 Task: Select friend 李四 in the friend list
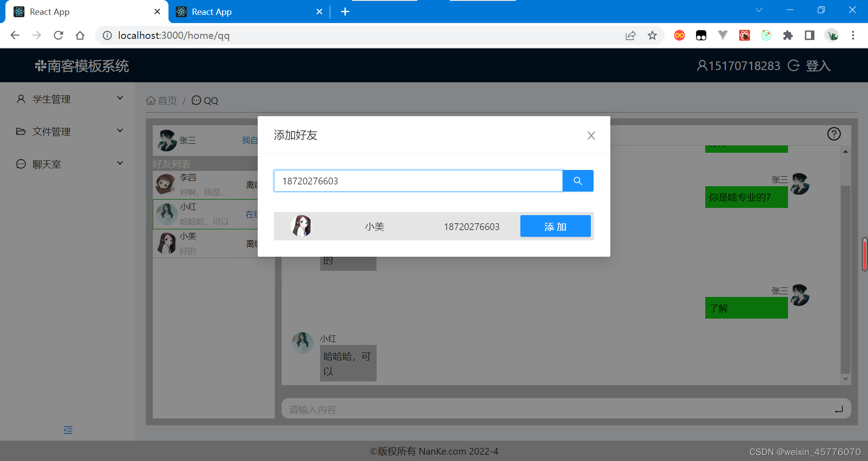[x=206, y=185]
